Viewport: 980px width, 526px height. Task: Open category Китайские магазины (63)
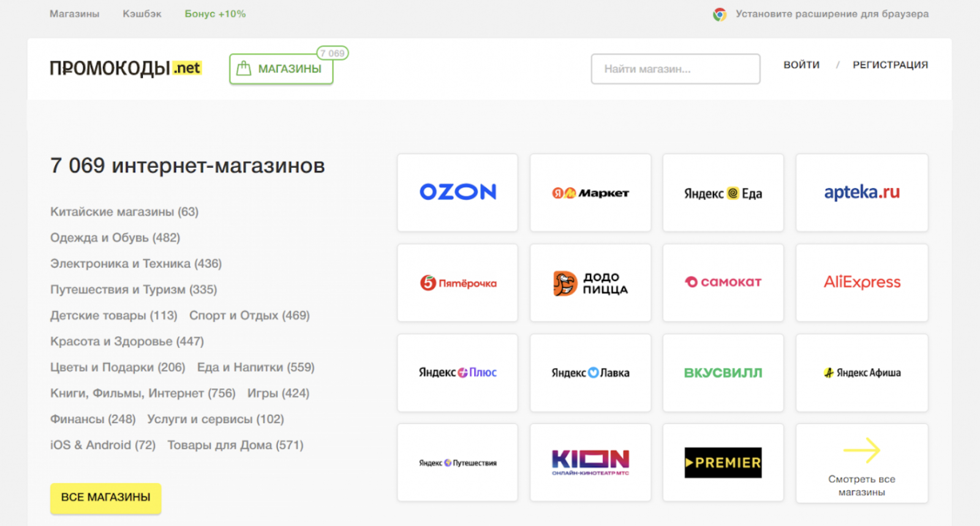(x=124, y=212)
